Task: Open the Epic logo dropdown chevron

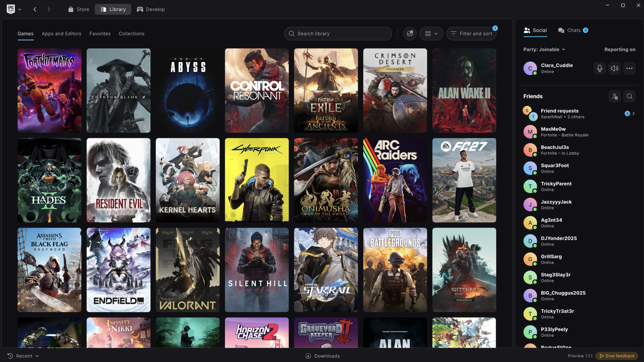Action: pyautogui.click(x=20, y=9)
